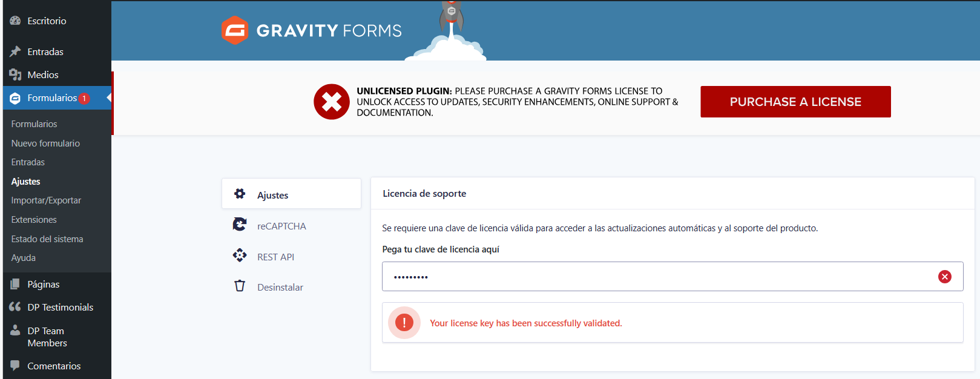This screenshot has width=980, height=379.
Task: Click 'UNLICENSED PLUGIN:' warning text
Action: pos(404,91)
